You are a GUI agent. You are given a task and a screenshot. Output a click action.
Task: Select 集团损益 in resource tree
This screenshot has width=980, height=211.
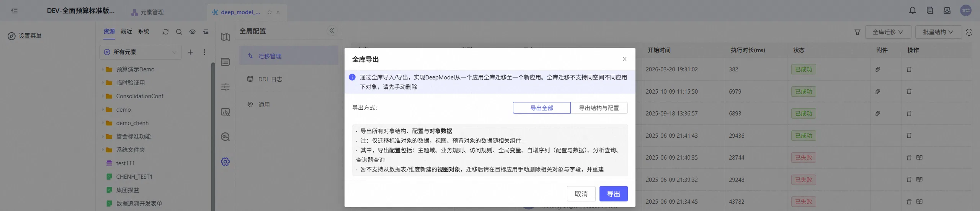[127, 190]
